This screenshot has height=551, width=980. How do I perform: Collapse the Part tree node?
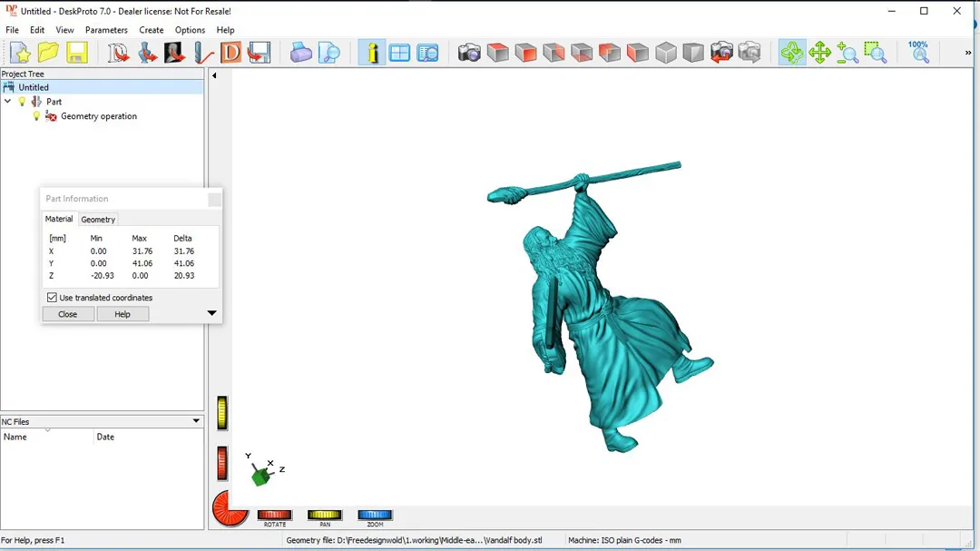(7, 102)
